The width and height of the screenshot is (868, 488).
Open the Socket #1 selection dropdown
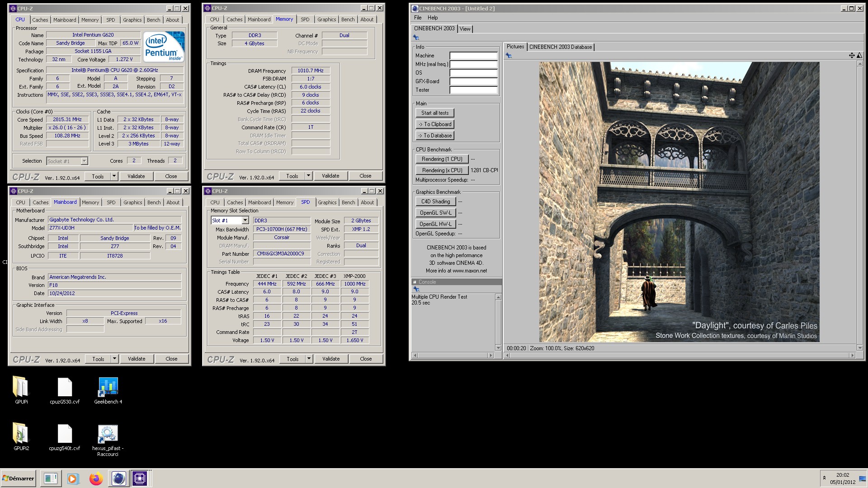click(x=84, y=161)
